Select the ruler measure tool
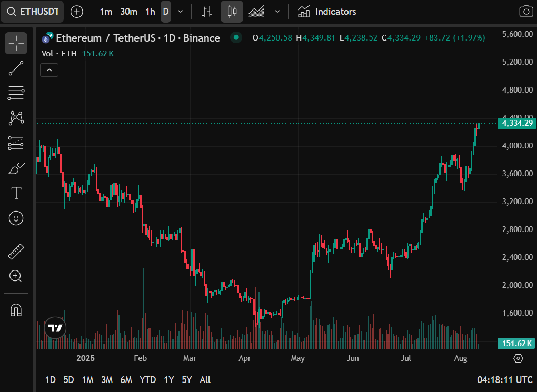Viewport: 537px width, 392px height. click(x=16, y=252)
